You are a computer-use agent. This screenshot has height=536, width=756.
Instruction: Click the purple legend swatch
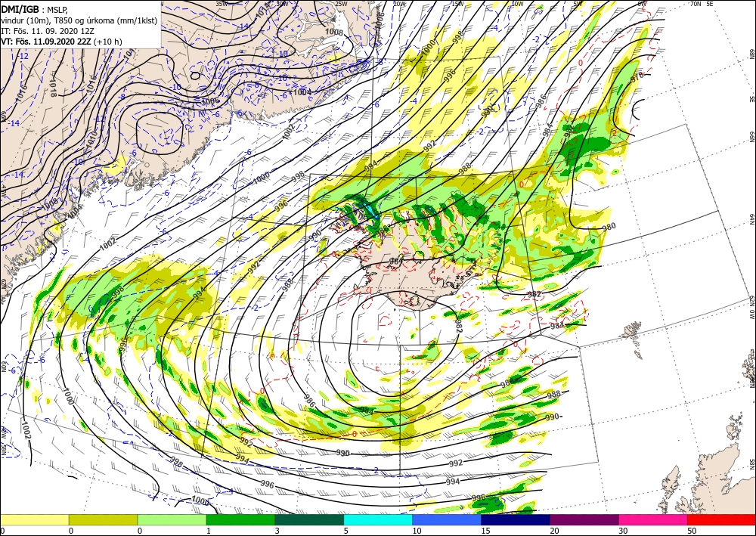584,519
